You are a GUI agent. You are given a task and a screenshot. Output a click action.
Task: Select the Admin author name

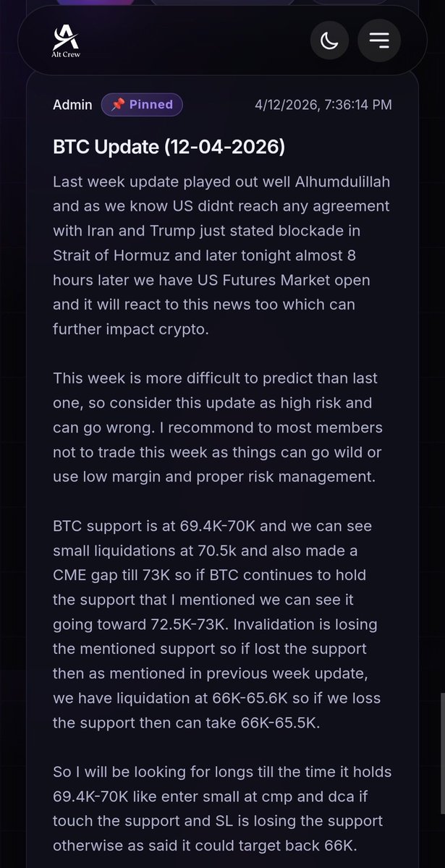72,105
